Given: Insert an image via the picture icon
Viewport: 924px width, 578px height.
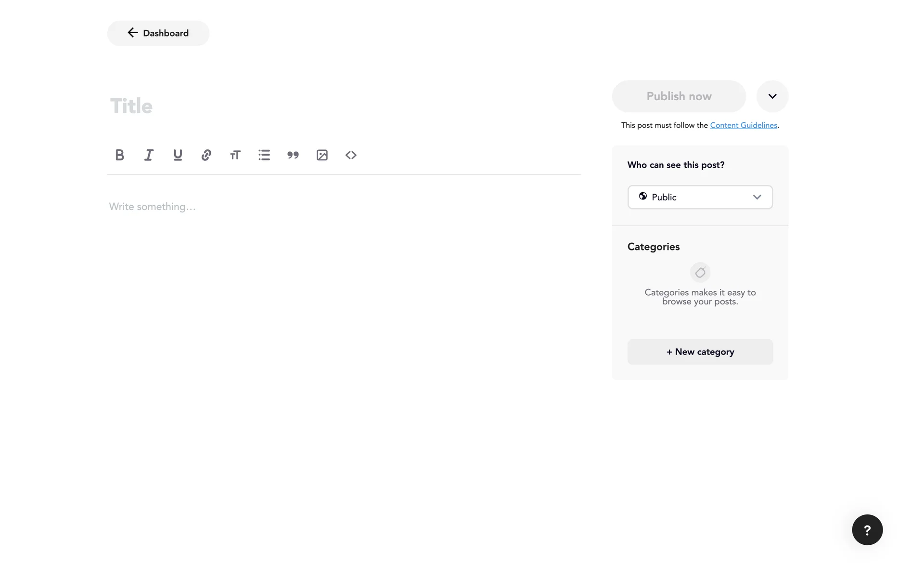Looking at the screenshot, I should [x=322, y=155].
